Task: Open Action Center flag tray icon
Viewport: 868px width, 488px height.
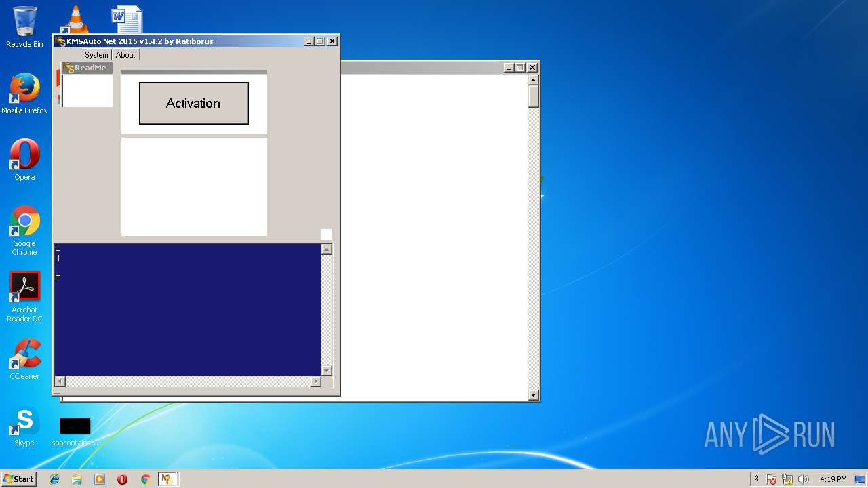Action: pos(771,479)
